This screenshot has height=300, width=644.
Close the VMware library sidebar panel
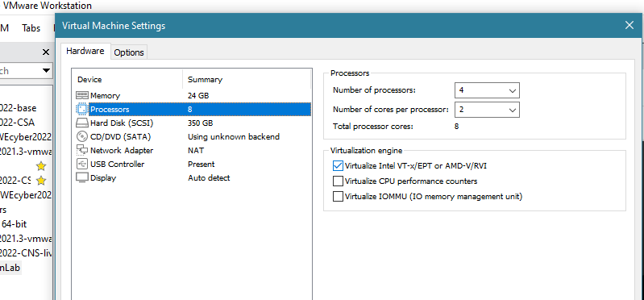coord(46,52)
